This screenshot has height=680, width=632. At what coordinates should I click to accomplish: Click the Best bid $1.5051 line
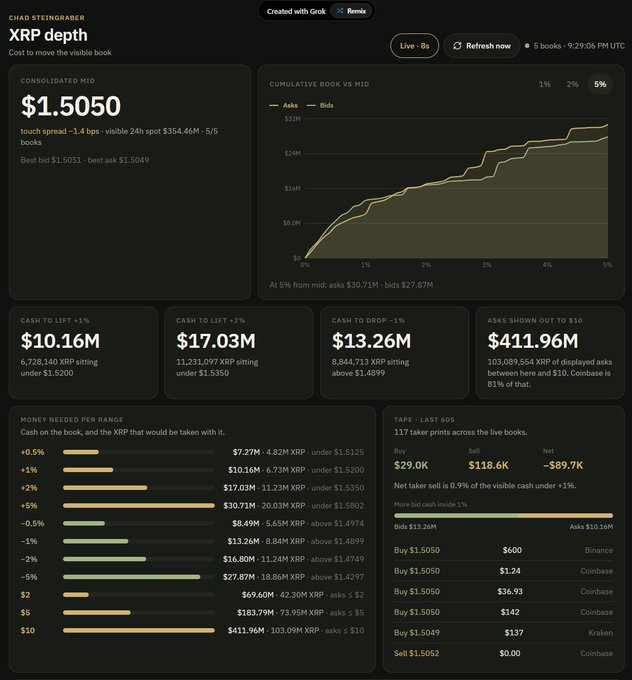coord(85,160)
